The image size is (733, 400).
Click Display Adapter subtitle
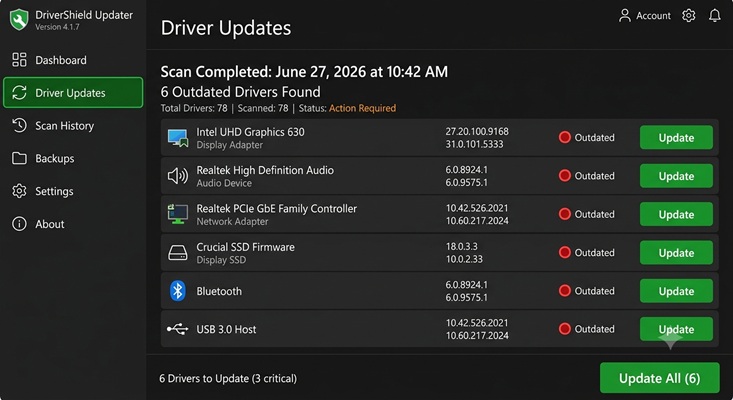click(x=230, y=145)
